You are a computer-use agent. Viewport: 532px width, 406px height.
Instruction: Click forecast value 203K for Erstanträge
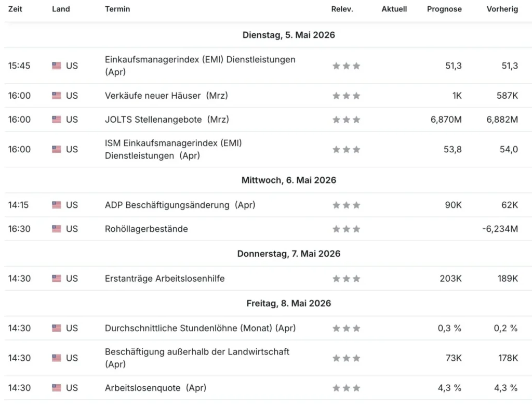click(x=450, y=279)
